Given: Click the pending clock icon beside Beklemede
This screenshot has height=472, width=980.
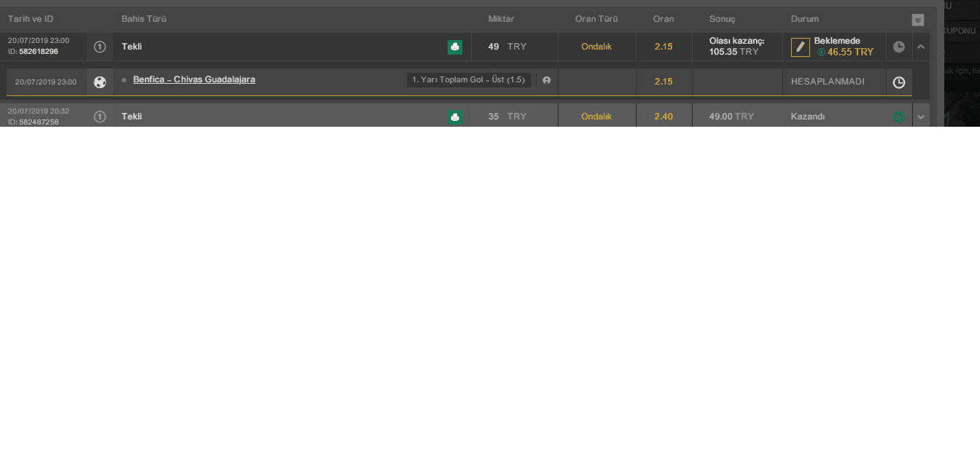Looking at the screenshot, I should pyautogui.click(x=899, y=47).
